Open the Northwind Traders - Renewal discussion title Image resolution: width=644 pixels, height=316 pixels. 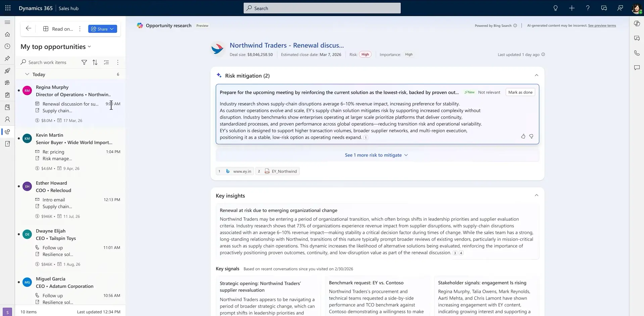(x=287, y=45)
